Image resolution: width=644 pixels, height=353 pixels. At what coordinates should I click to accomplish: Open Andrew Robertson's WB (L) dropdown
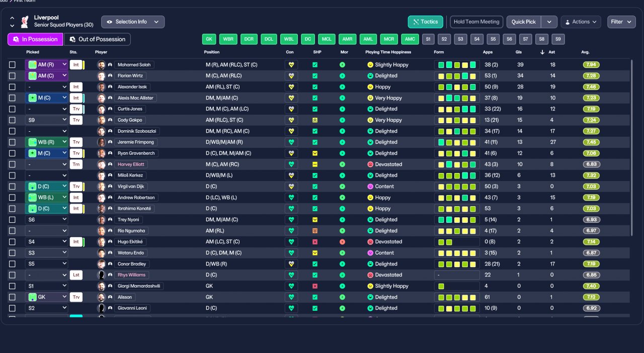46,198
